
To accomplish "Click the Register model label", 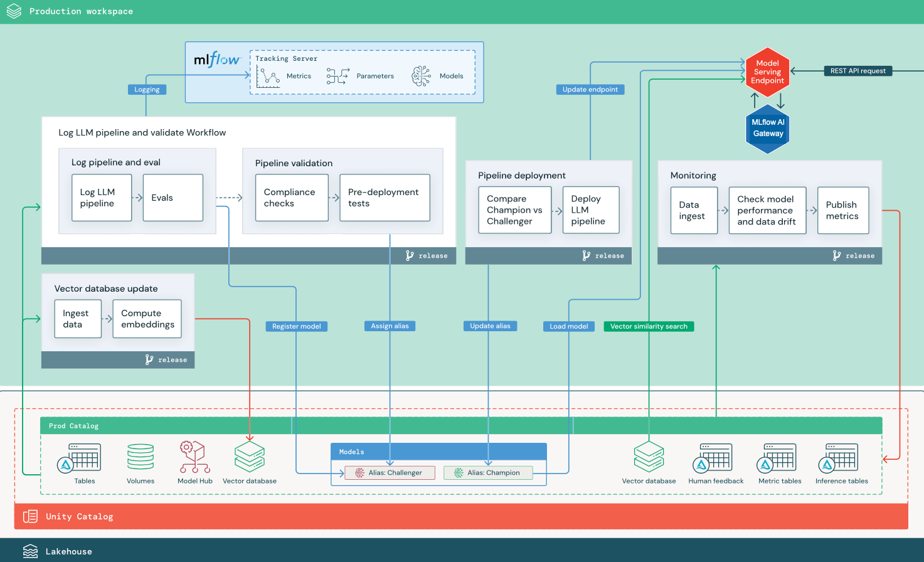I will (296, 326).
